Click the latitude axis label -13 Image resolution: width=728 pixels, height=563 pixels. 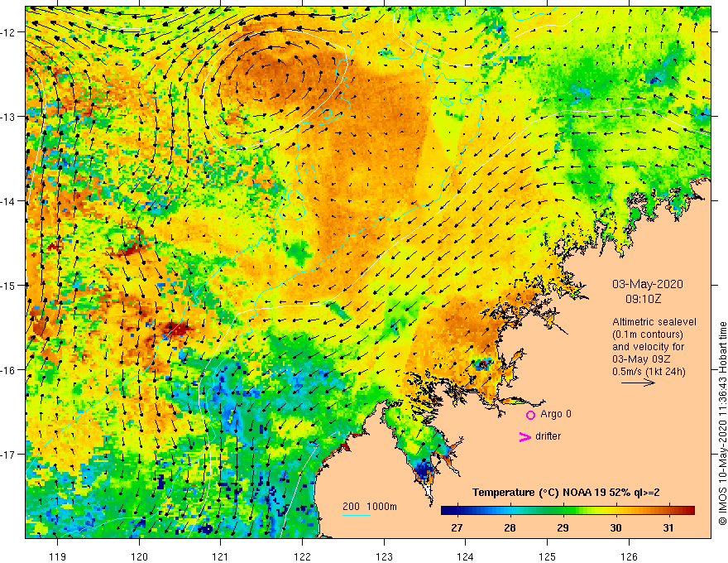(9, 117)
